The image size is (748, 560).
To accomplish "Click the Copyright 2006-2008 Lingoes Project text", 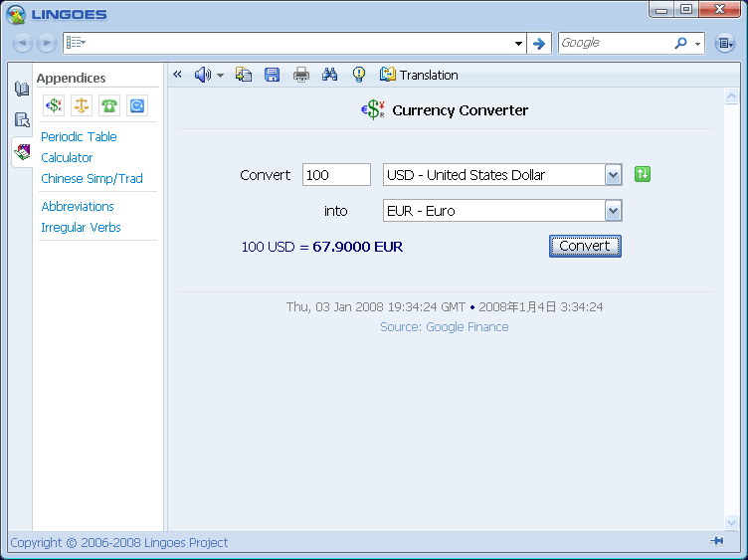I will pyautogui.click(x=118, y=543).
